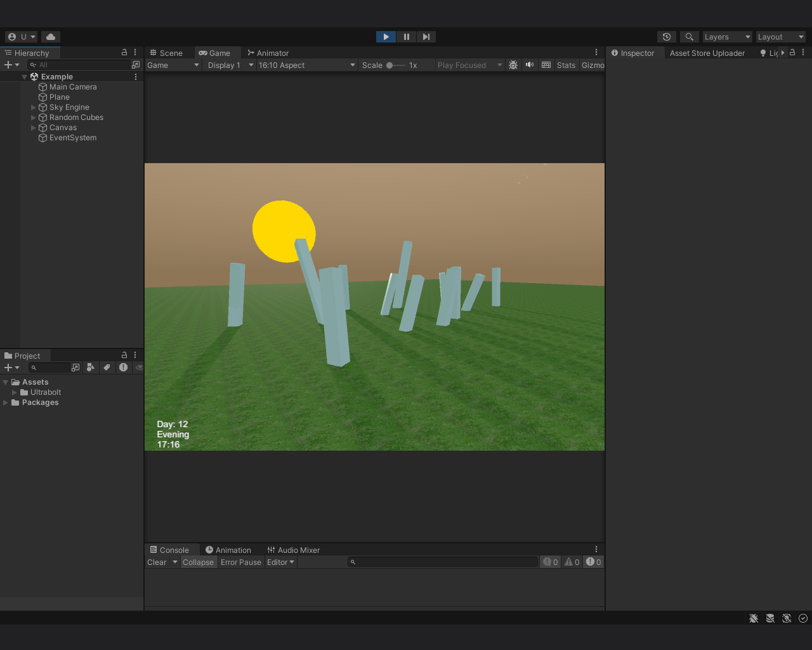Expand the Sky Engine object
Viewport: 812px width, 650px height.
point(34,107)
